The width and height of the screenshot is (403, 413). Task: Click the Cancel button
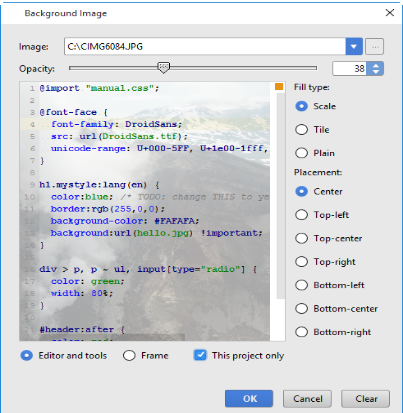pos(307,399)
